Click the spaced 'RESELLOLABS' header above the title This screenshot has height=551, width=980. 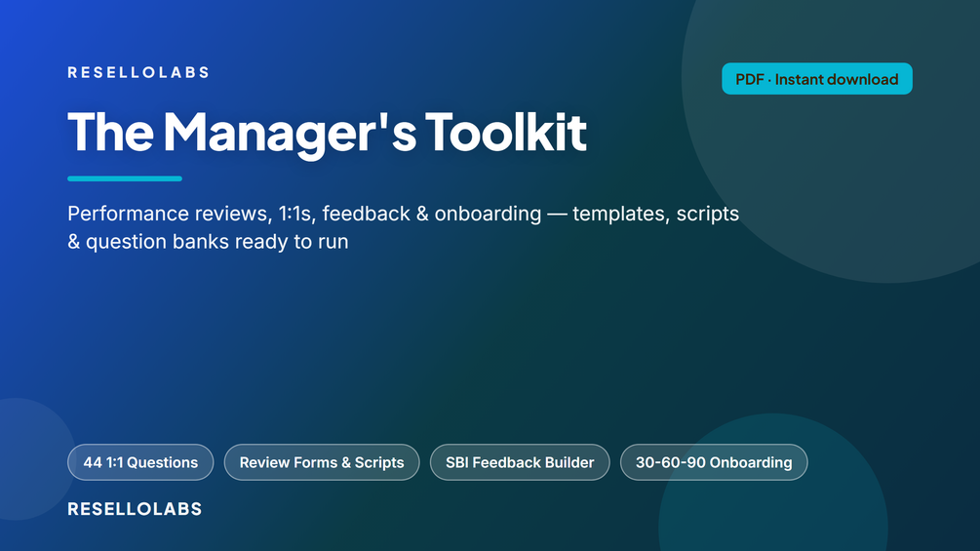tap(138, 72)
